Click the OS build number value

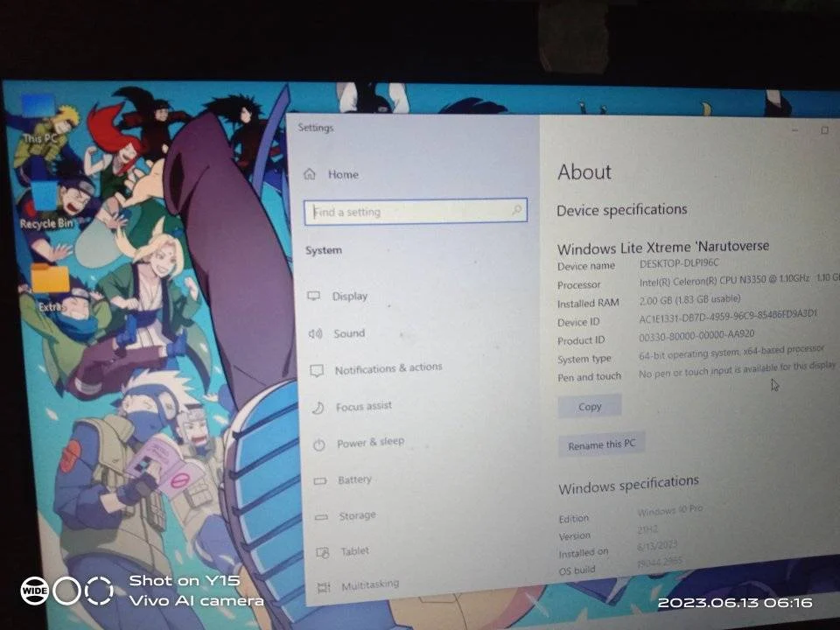point(660,563)
